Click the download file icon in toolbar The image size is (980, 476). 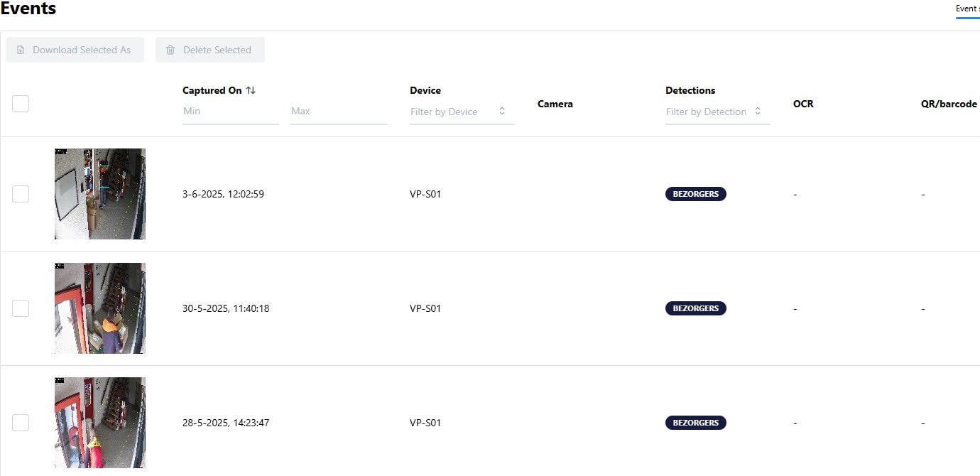pos(21,50)
